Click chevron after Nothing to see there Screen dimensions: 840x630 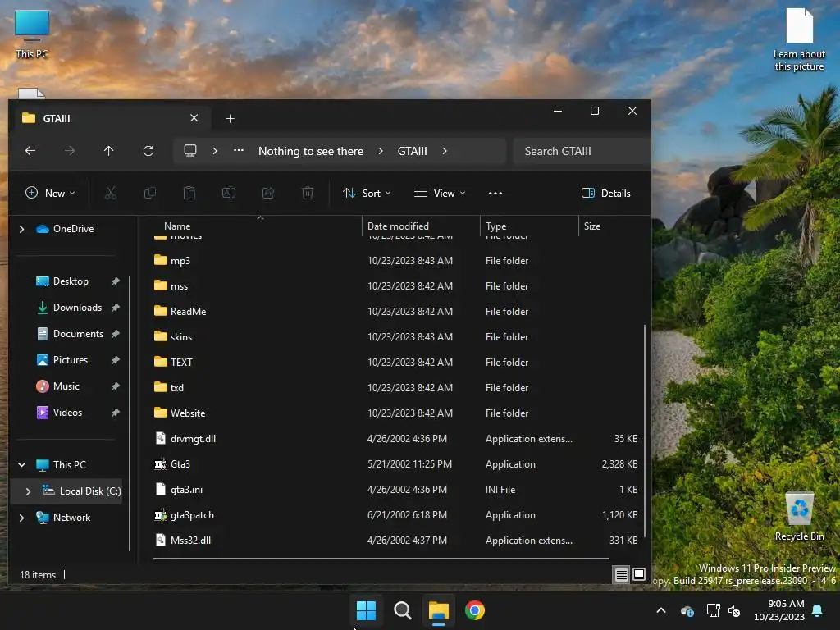point(381,151)
